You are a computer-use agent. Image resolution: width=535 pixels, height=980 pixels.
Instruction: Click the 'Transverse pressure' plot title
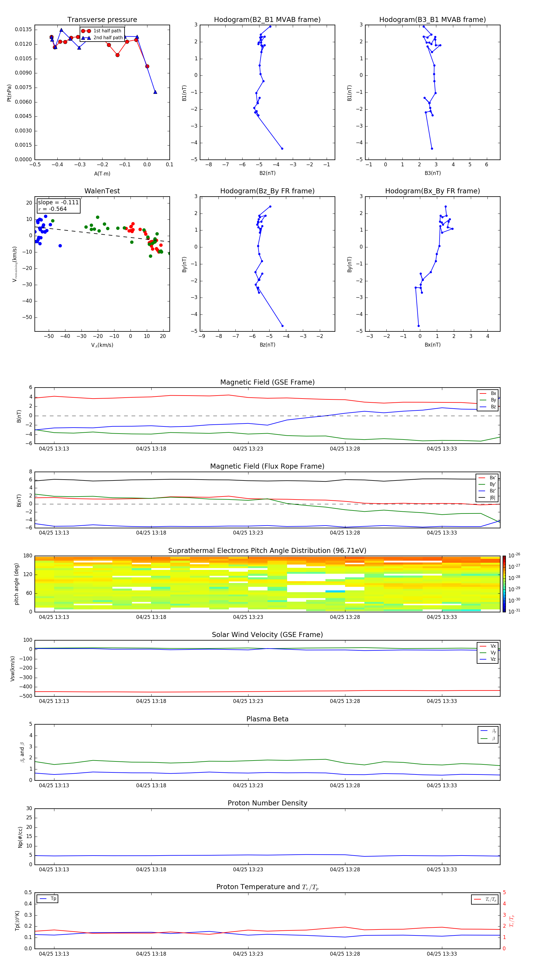pos(102,20)
